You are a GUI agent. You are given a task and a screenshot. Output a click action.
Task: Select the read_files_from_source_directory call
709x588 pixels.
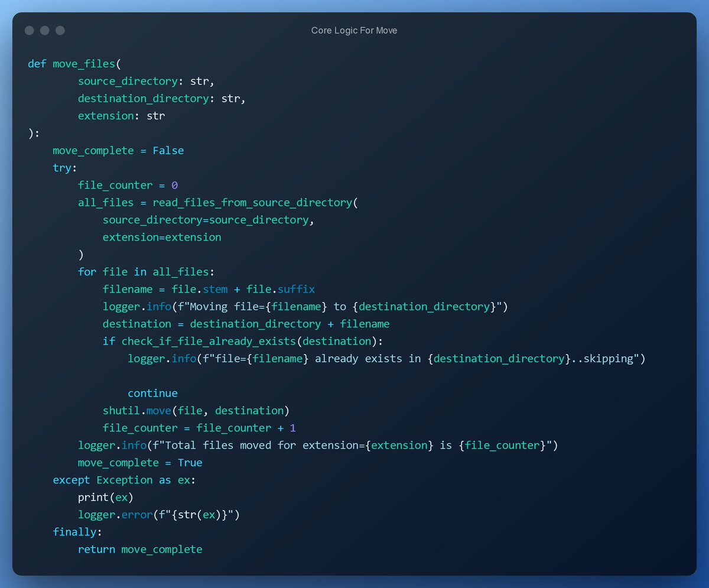[253, 202]
